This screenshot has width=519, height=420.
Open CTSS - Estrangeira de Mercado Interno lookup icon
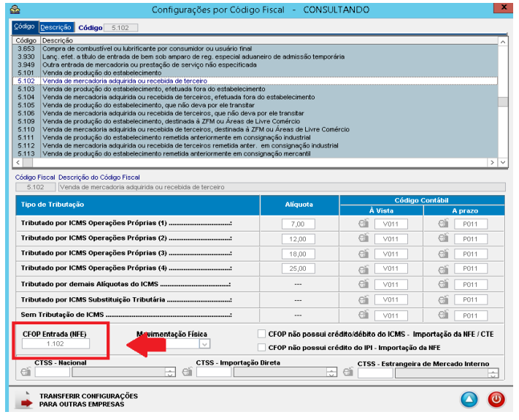coord(348,372)
